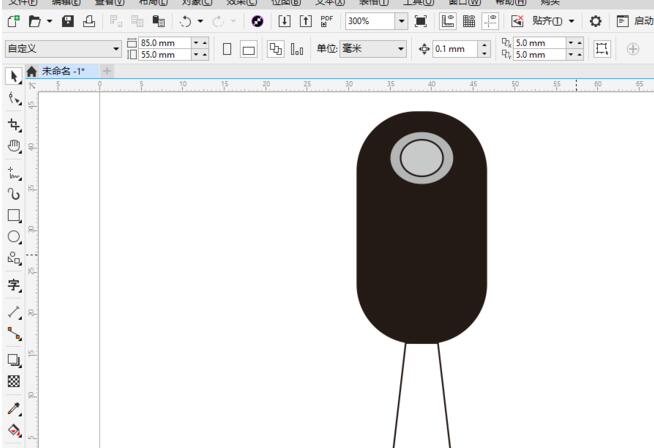
Task: Toggle portrait page orientation
Action: click(x=226, y=49)
